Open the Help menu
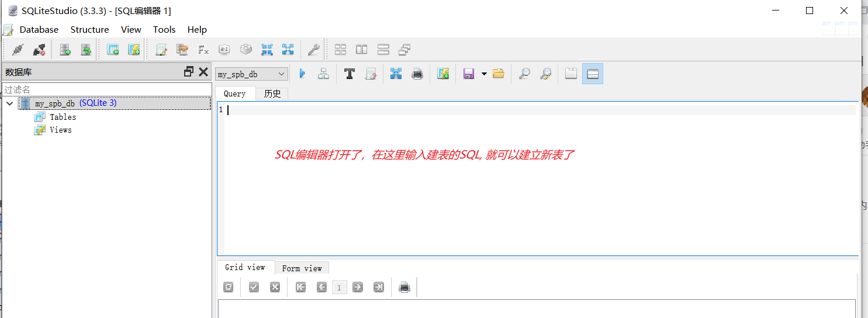Viewport: 868px width, 318px height. (197, 29)
